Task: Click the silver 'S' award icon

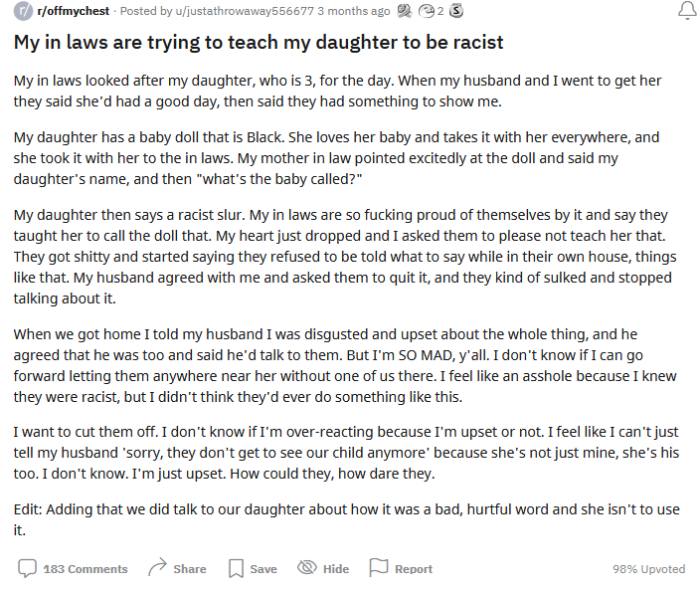Action: (x=455, y=11)
